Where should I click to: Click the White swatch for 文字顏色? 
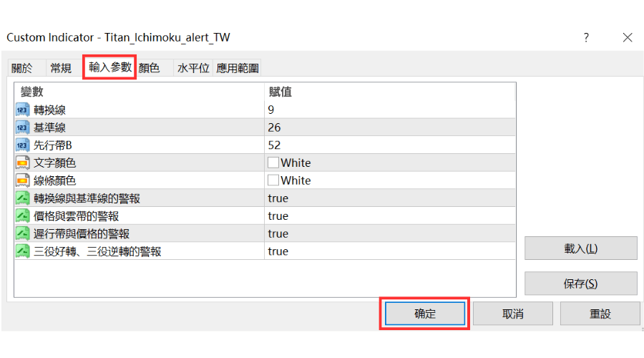(273, 163)
